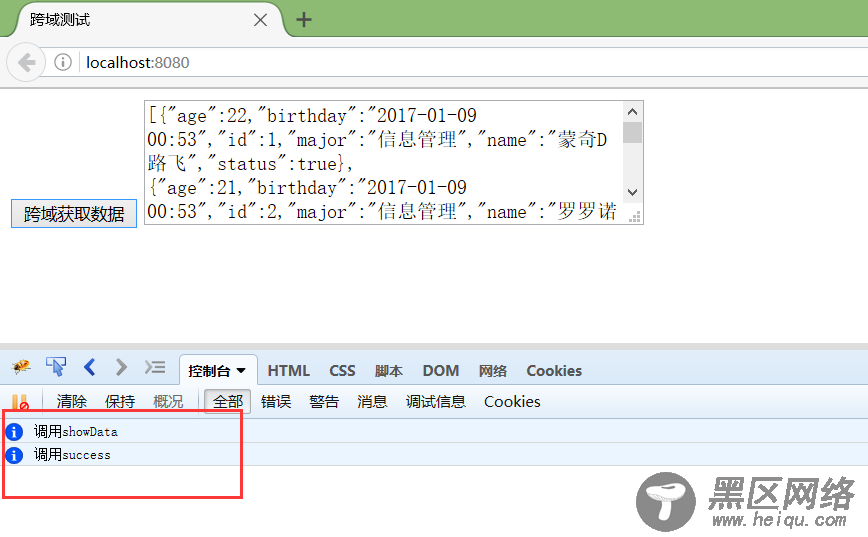
Task: Open the Cookies panel tab
Action: [x=554, y=370]
